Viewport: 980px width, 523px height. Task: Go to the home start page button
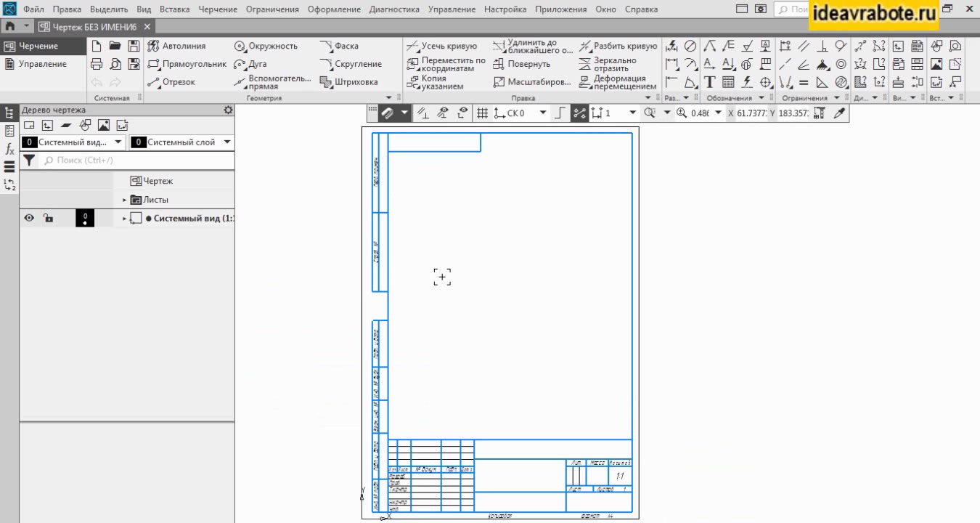point(10,27)
